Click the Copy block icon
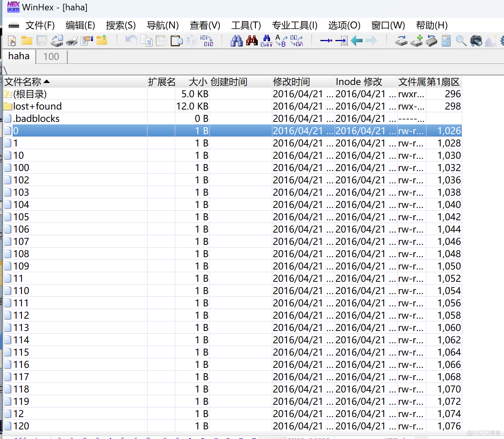The width and height of the screenshot is (504, 439). pos(146,41)
